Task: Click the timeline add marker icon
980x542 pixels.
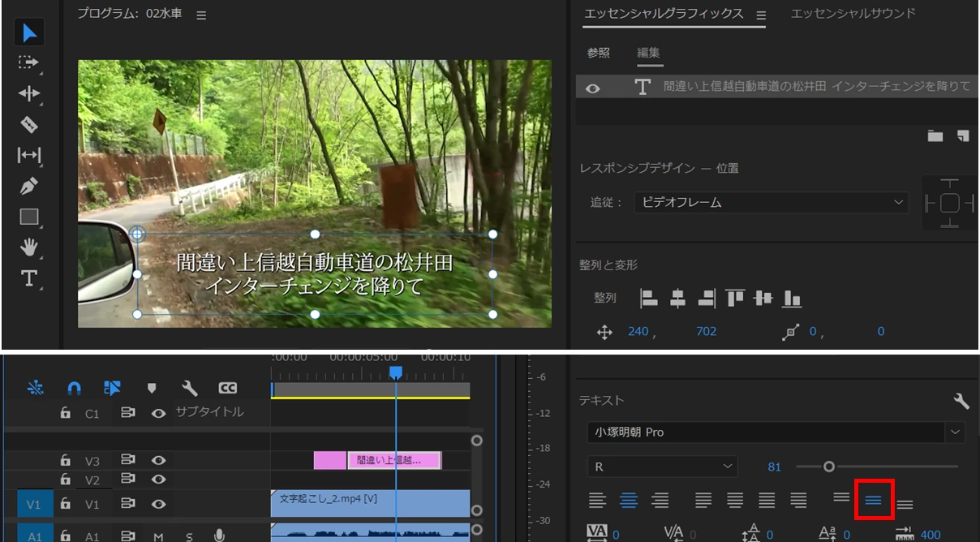Action: pyautogui.click(x=151, y=389)
